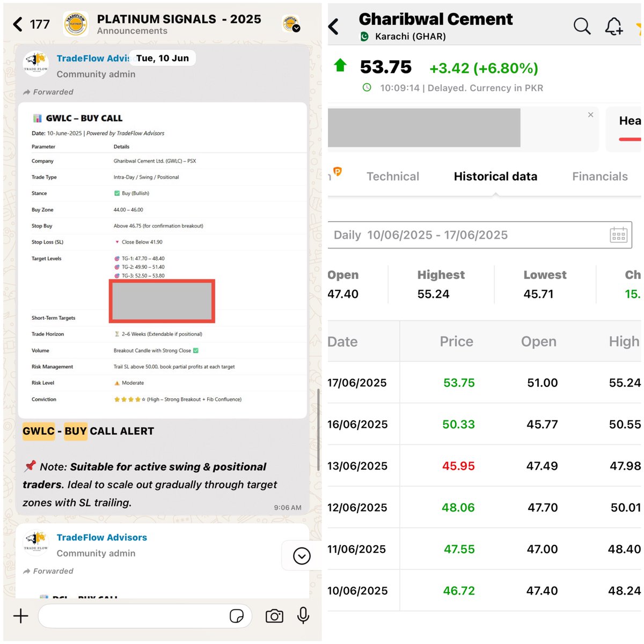The image size is (644, 644).
Task: Tap the microphone to record voice message
Action: pos(303,616)
